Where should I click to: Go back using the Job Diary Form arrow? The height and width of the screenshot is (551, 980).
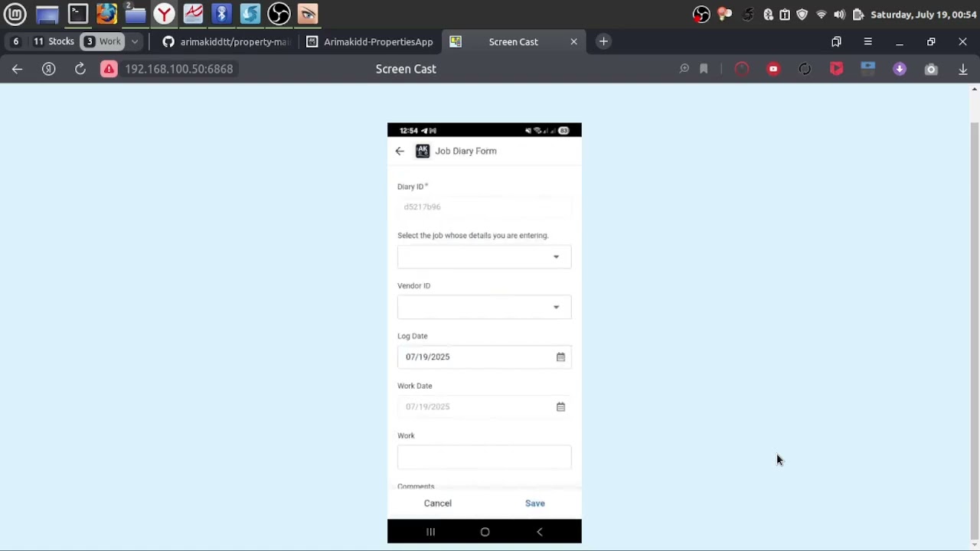point(400,151)
